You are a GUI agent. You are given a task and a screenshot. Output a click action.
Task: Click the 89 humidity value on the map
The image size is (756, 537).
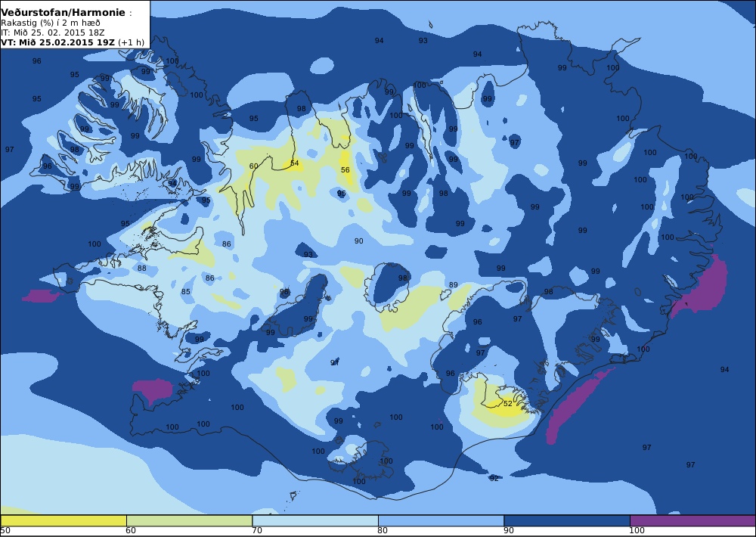pos(453,285)
